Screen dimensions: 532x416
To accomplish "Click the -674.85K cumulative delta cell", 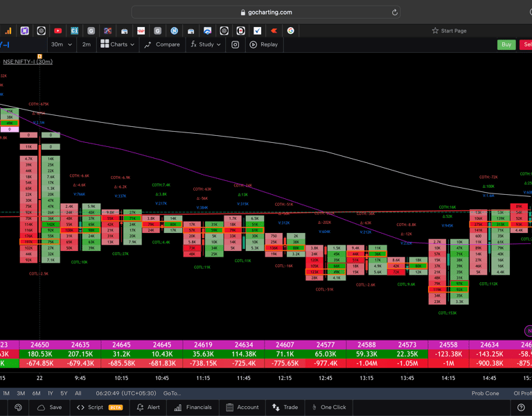I will coord(39,363).
